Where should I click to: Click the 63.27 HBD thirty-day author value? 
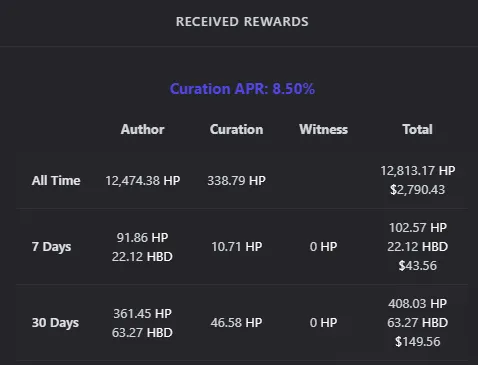pyautogui.click(x=142, y=333)
